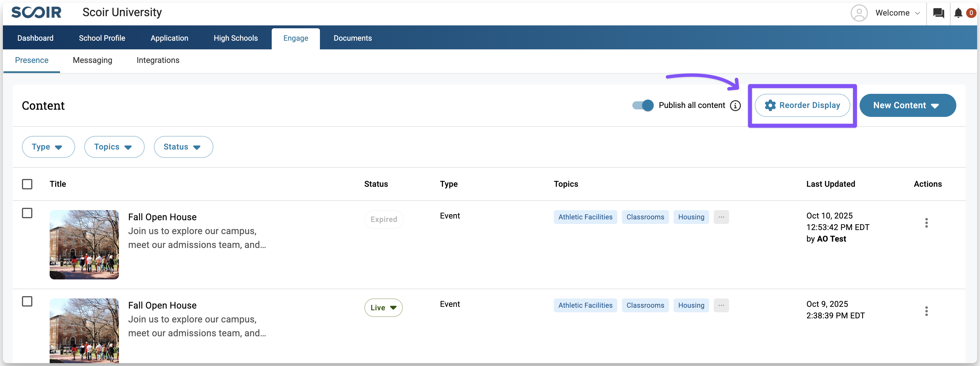Image resolution: width=980 pixels, height=366 pixels.
Task: Toggle the Publish all content switch
Action: pyautogui.click(x=642, y=105)
